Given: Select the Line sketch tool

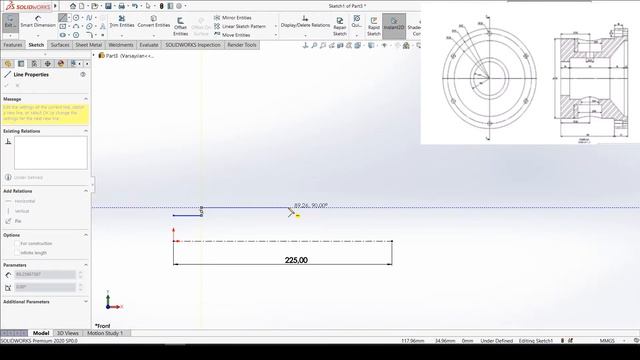Looking at the screenshot, I should coord(62,18).
